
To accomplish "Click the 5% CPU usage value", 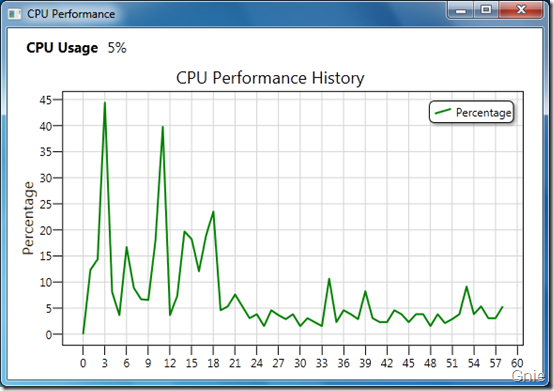I will coord(117,48).
